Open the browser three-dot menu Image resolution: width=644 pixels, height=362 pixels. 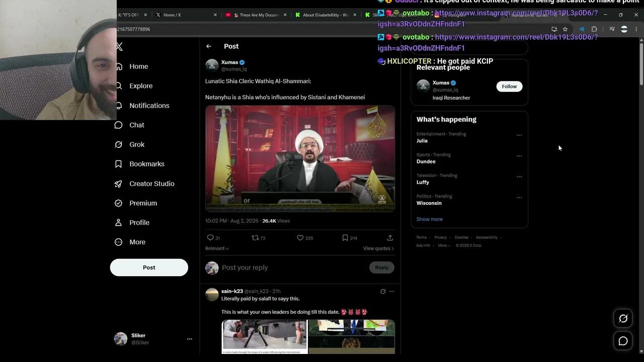click(x=636, y=29)
